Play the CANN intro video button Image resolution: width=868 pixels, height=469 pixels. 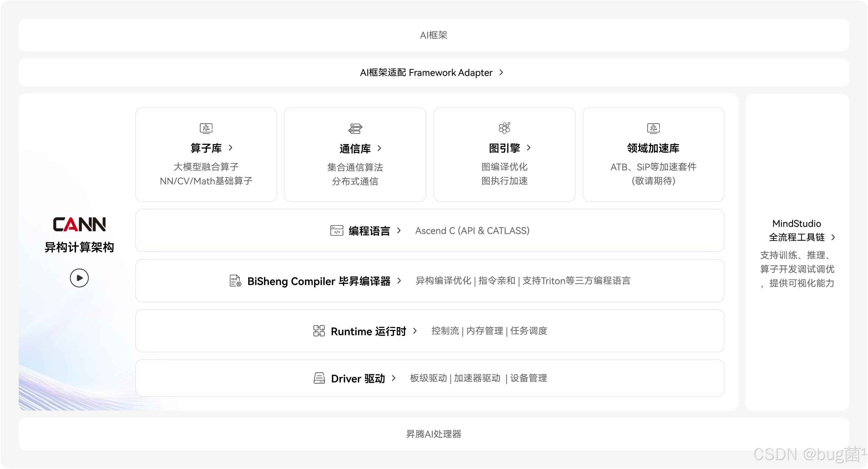click(x=79, y=278)
